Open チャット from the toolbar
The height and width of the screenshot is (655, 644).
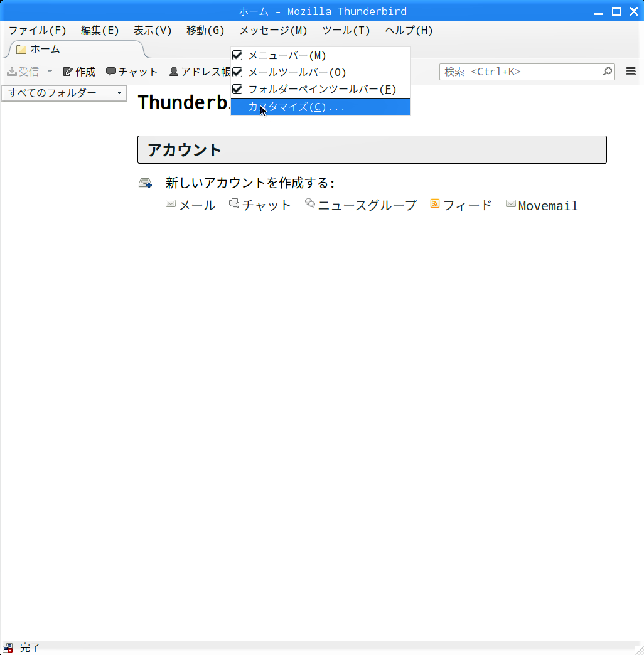point(132,72)
